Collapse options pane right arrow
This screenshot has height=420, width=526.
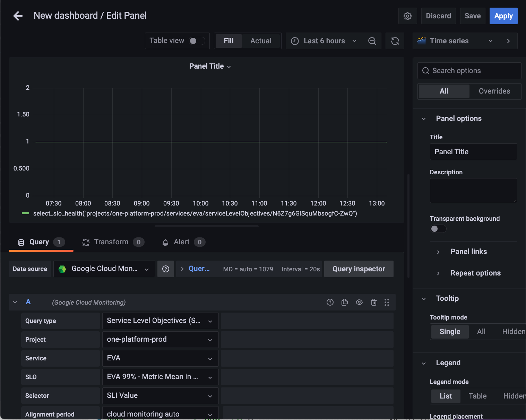tap(508, 41)
